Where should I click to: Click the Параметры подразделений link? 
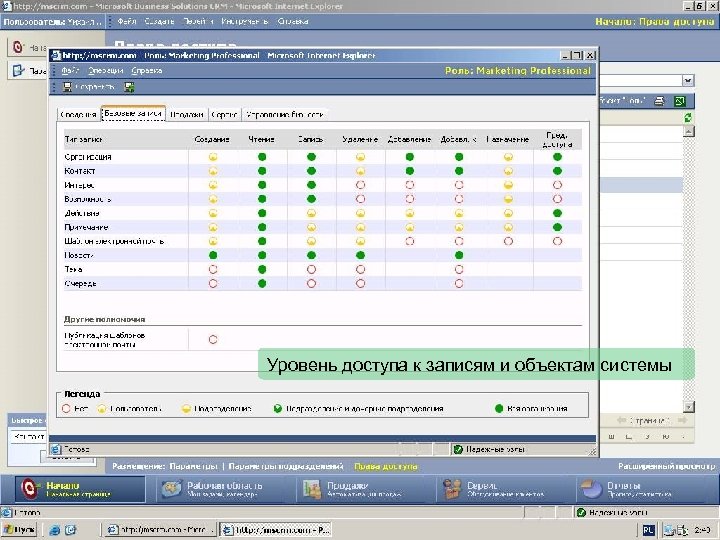click(x=286, y=466)
